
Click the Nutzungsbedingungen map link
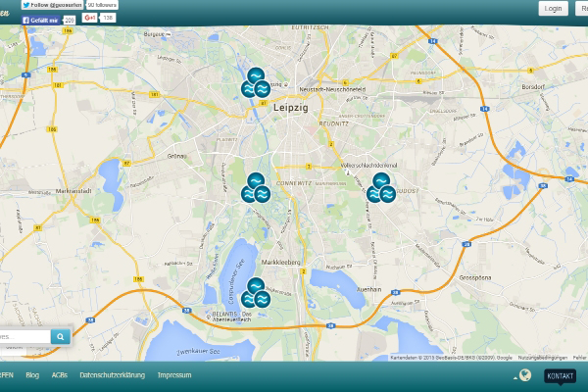[x=542, y=358]
